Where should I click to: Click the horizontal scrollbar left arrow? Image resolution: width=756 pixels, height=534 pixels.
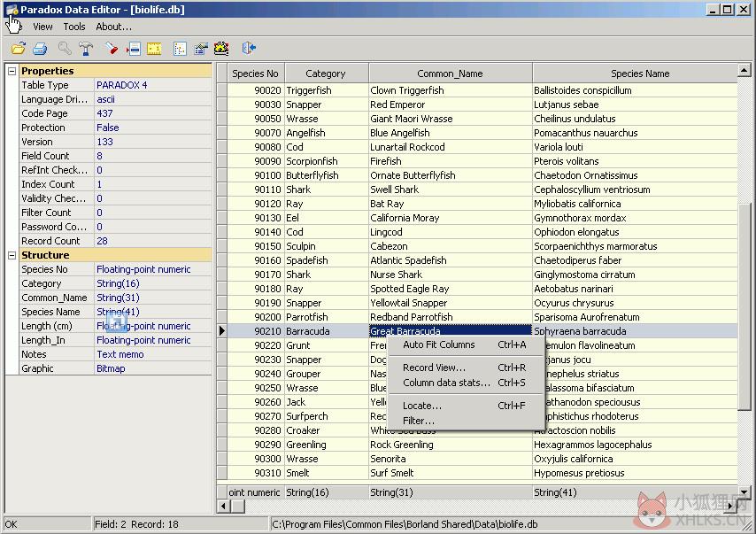[223, 506]
